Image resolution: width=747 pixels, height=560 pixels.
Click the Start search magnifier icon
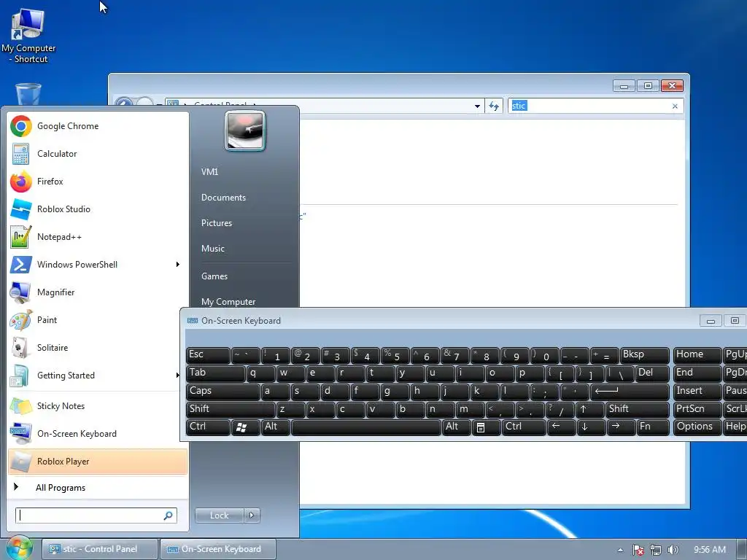pos(169,516)
